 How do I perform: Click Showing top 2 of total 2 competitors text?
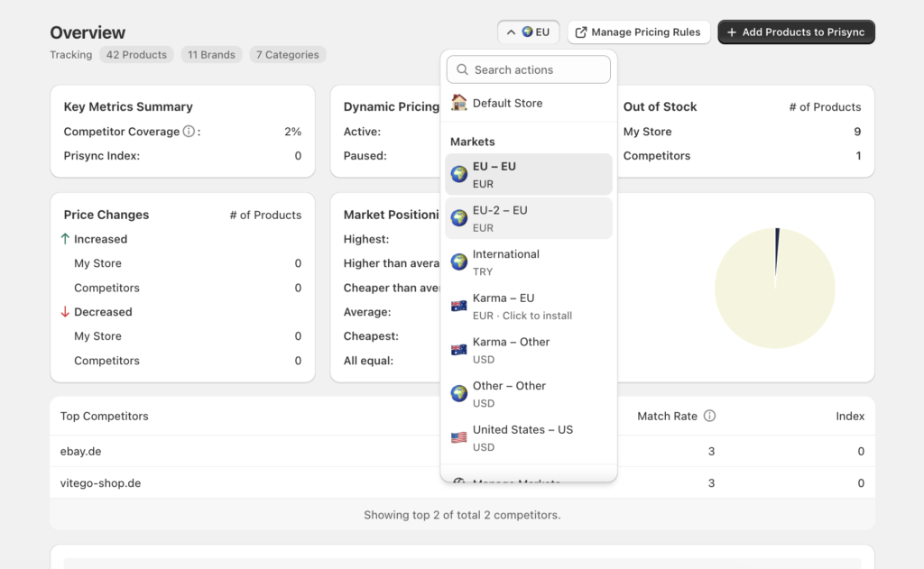[462, 515]
